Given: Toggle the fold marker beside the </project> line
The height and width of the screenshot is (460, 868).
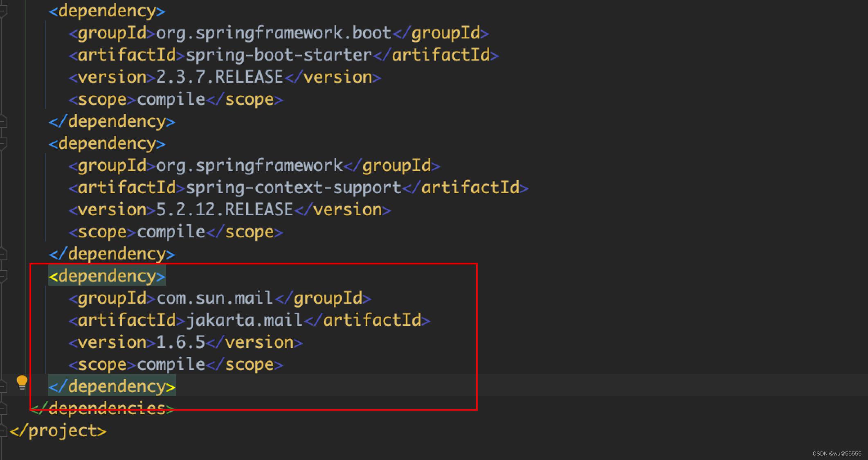Looking at the screenshot, I should pyautogui.click(x=3, y=431).
